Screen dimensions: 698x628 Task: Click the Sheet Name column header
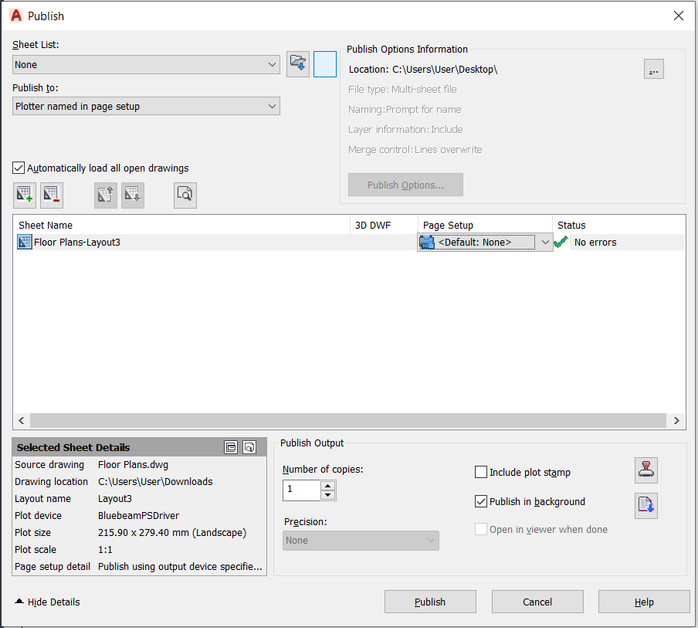tap(182, 225)
